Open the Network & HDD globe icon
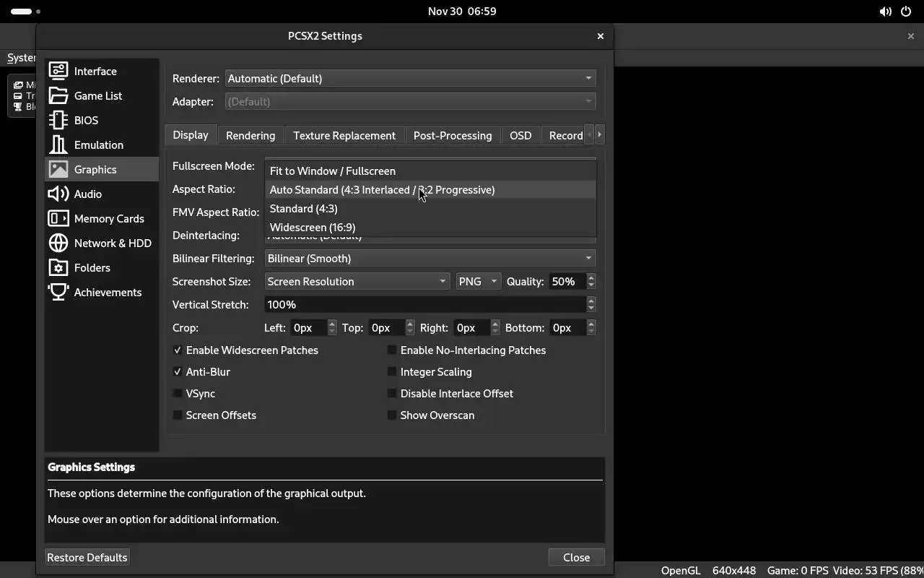Screen dimensions: 924x578 58,243
